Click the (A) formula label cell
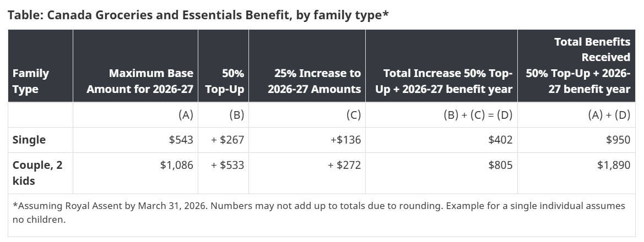This screenshot has width=644, height=242. (185, 114)
